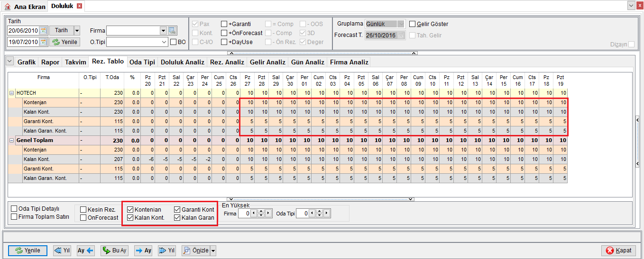644x259 pixels.
Task: Open the Önizle dropdown arrow
Action: (213, 250)
